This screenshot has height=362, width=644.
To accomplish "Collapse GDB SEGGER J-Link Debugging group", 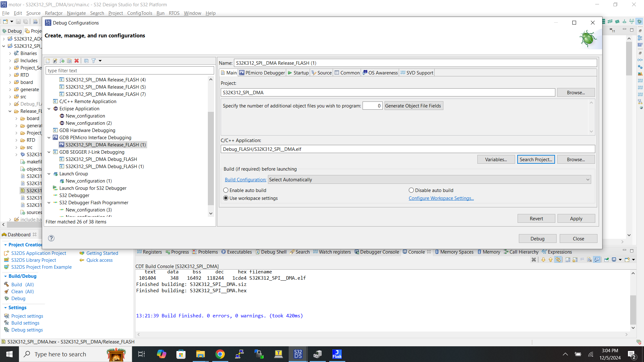I will pyautogui.click(x=49, y=152).
